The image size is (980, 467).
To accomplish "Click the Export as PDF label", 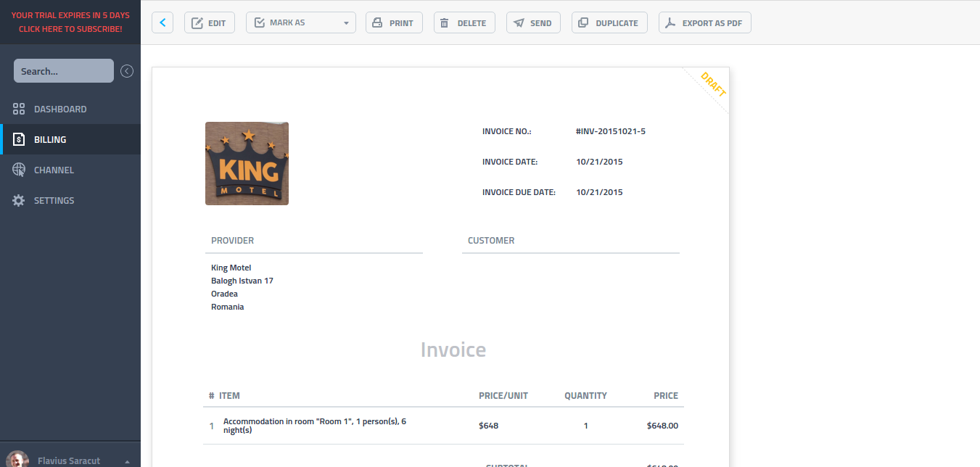I will (712, 23).
